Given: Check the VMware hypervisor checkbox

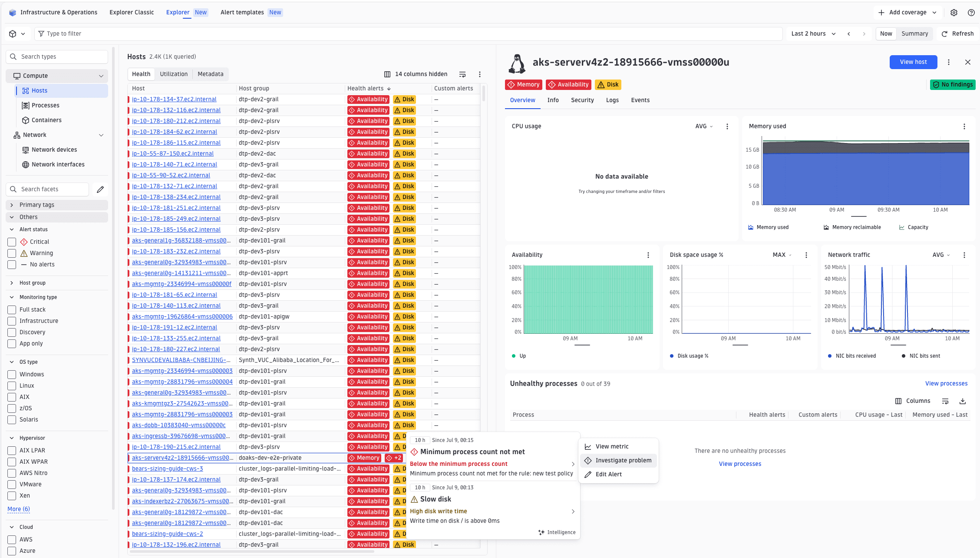Looking at the screenshot, I should [12, 484].
